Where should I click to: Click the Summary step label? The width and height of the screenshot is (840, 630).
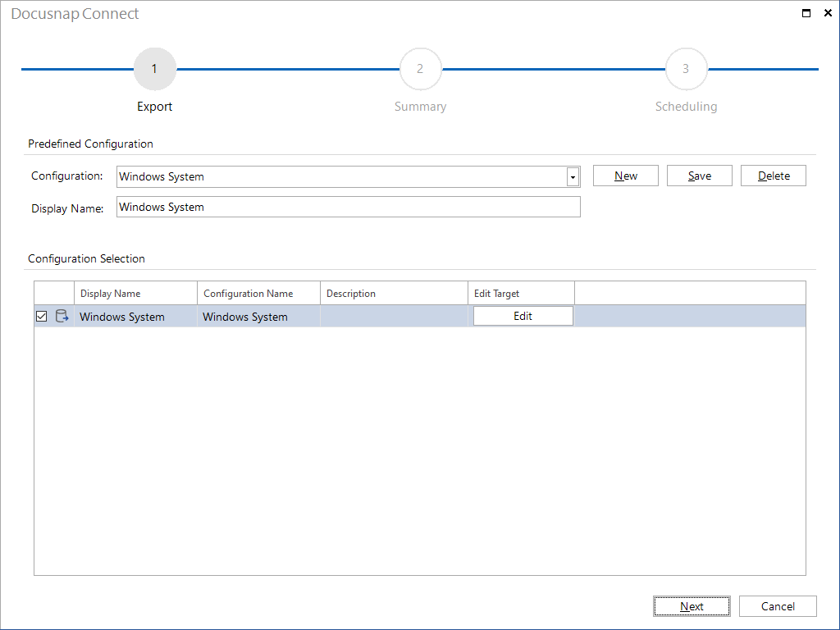[421, 107]
